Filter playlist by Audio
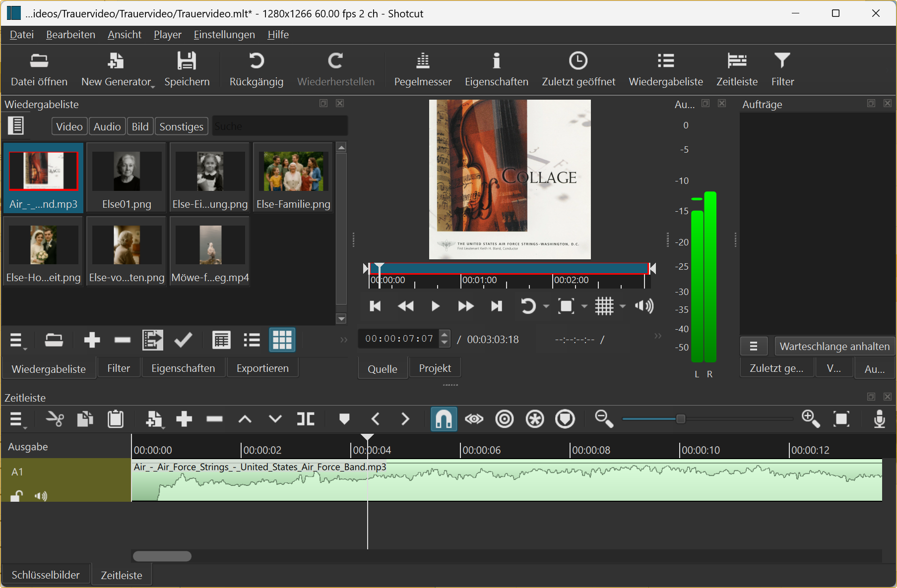The height and width of the screenshot is (588, 897). coord(107,126)
